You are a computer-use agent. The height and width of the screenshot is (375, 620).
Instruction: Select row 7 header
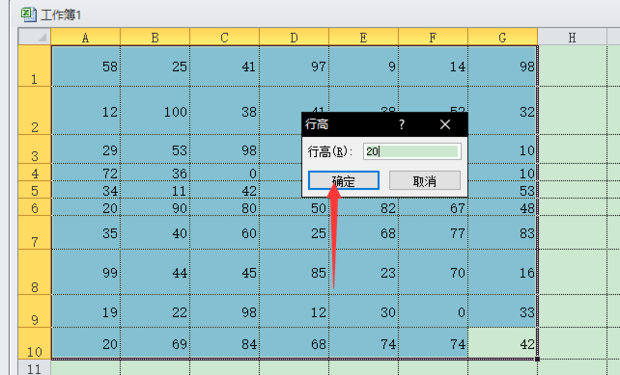pyautogui.click(x=35, y=233)
